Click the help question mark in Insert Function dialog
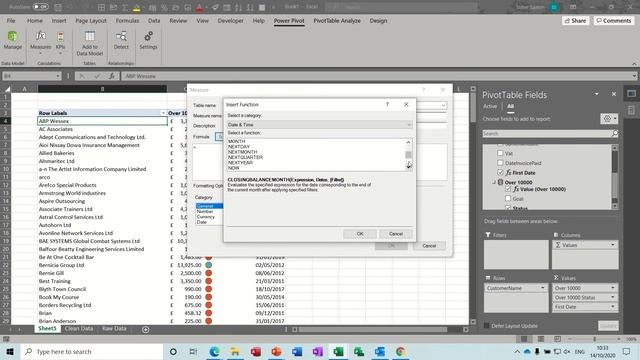This screenshot has width=640, height=360. [387, 104]
